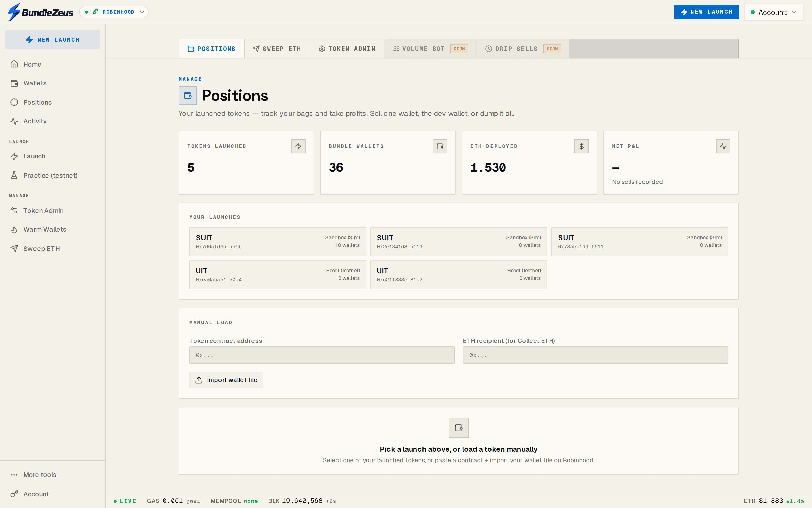Click the SOON badge on Drip Sells
Screen dimensions: 812x508
pyautogui.click(x=552, y=49)
